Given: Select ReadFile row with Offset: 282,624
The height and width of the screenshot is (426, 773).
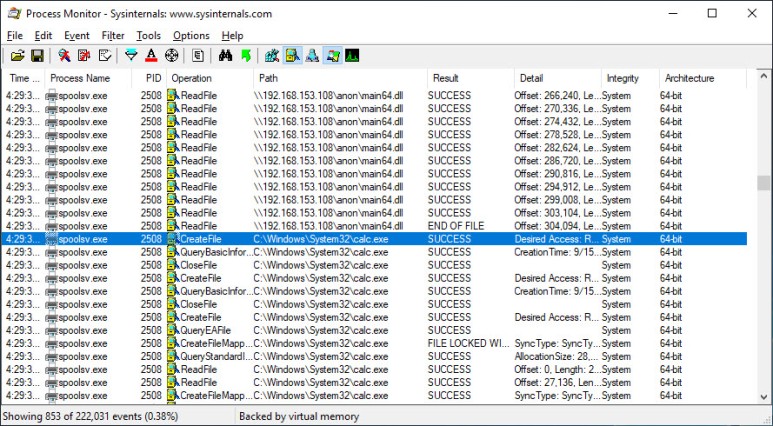Looking at the screenshot, I should tap(374, 148).
